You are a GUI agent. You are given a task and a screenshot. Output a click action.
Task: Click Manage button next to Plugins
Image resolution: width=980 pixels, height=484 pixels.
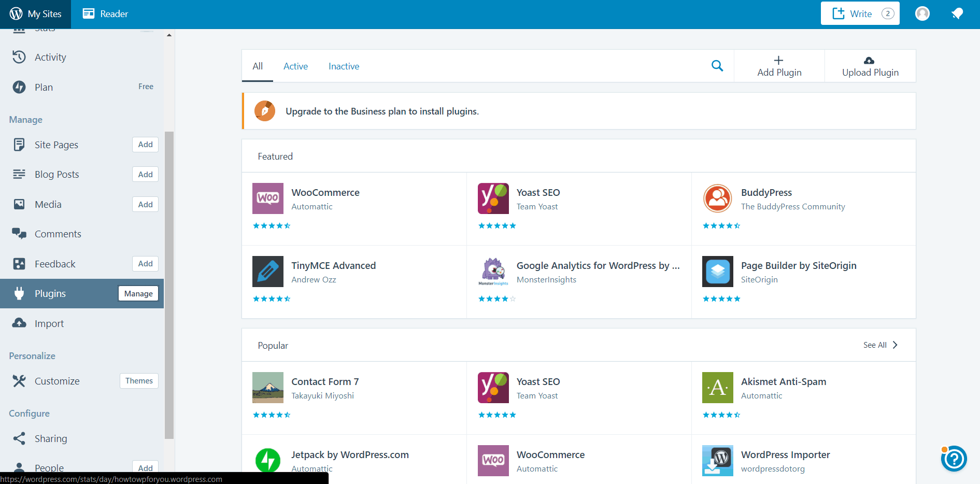point(138,293)
